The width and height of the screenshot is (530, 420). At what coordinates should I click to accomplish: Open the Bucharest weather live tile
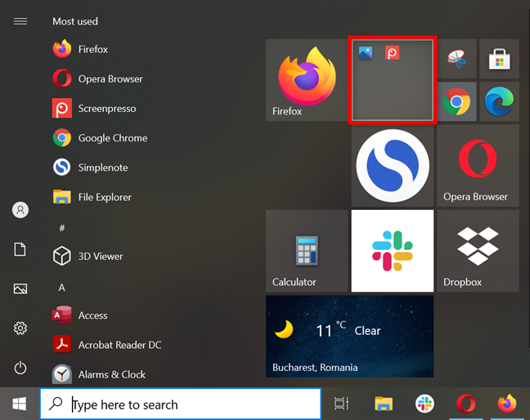pyautogui.click(x=350, y=337)
